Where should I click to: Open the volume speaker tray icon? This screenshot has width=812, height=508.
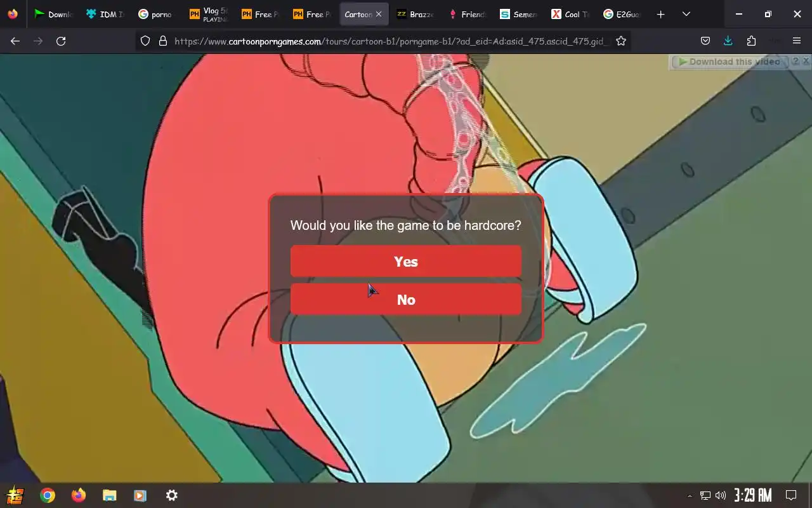(x=721, y=495)
